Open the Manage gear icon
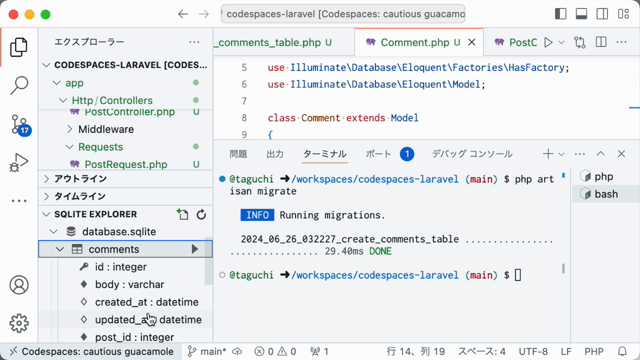The height and width of the screenshot is (360, 640). coord(19,323)
